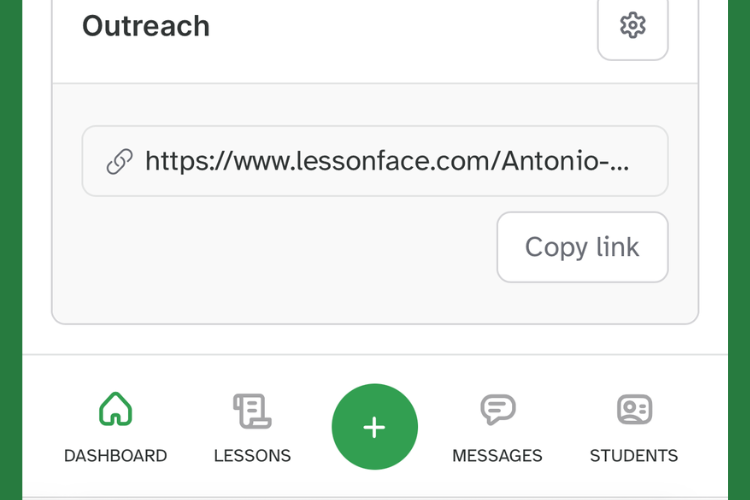Tap the Lessons scroll icon

pos(252,409)
